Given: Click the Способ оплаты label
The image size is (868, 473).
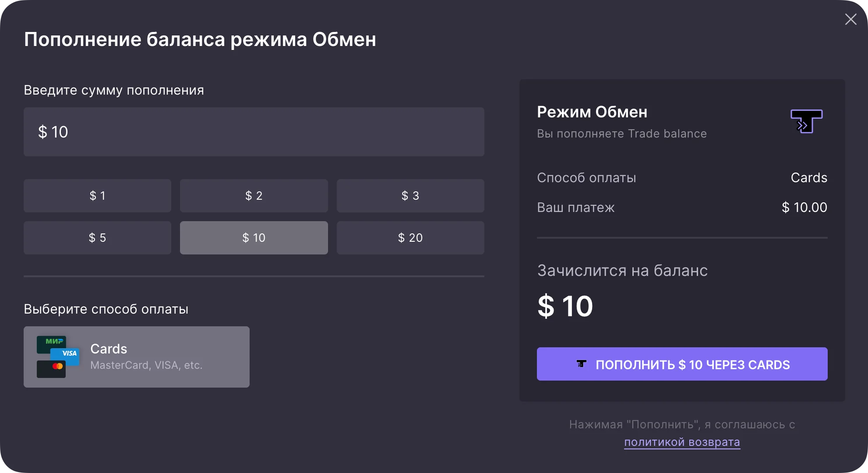Looking at the screenshot, I should (x=586, y=178).
